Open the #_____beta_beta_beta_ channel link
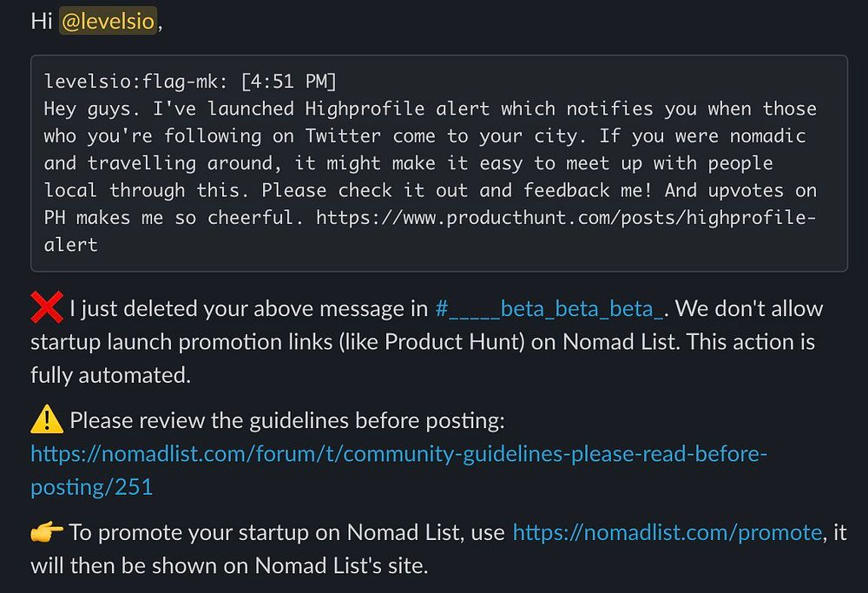868x593 pixels. (x=549, y=308)
